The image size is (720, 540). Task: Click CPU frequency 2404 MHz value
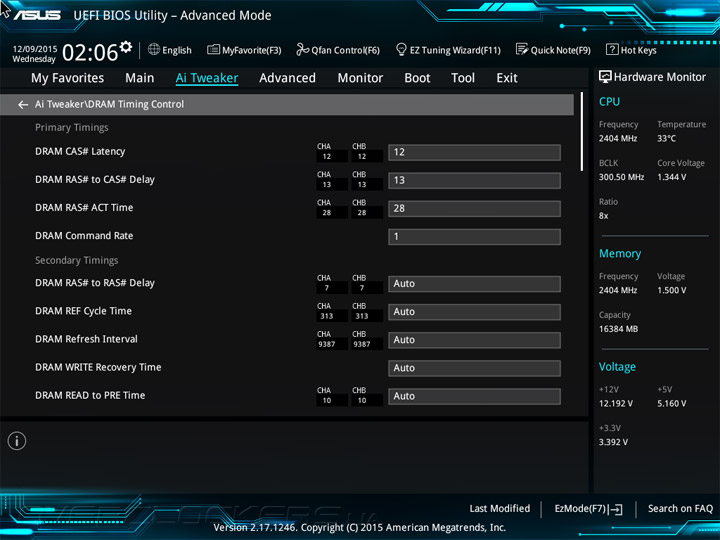(618, 138)
